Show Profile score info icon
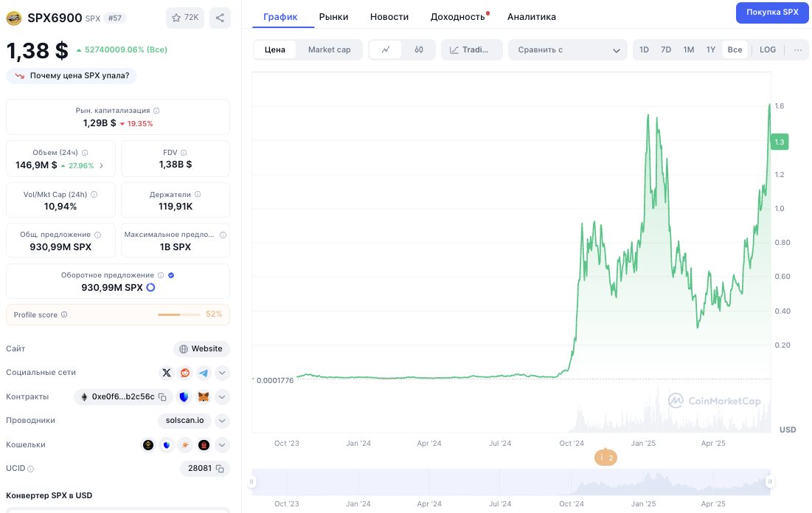The image size is (812, 513). click(64, 314)
